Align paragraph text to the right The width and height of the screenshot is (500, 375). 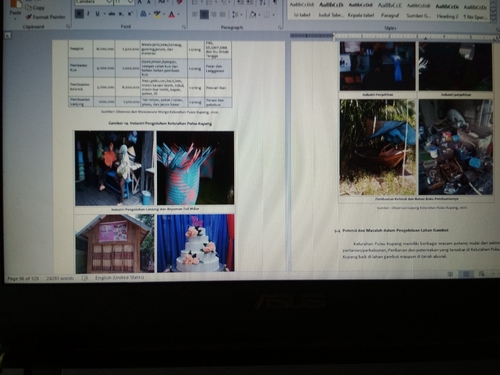[213, 14]
